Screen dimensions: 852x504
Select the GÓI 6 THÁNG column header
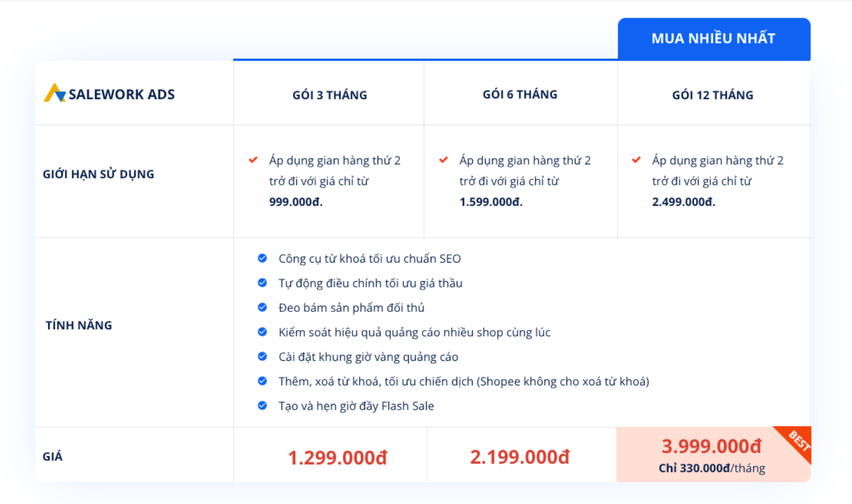[520, 94]
